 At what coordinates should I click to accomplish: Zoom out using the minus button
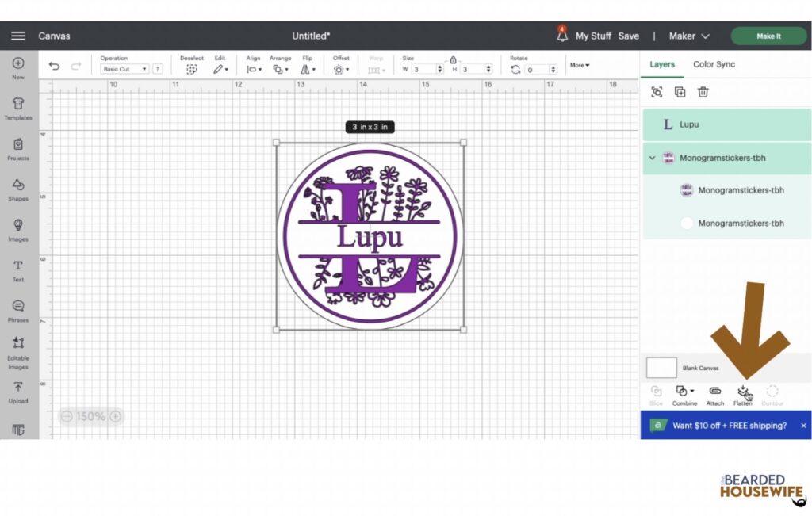tap(67, 416)
